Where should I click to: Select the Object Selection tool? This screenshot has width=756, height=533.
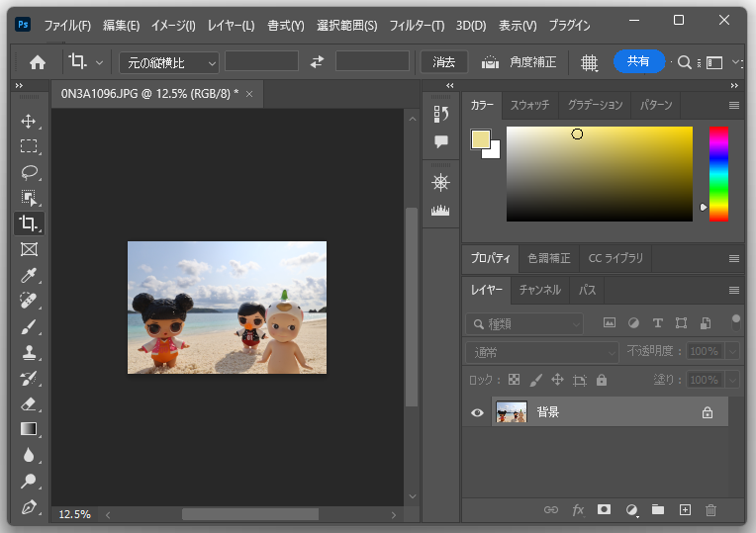[x=29, y=198]
